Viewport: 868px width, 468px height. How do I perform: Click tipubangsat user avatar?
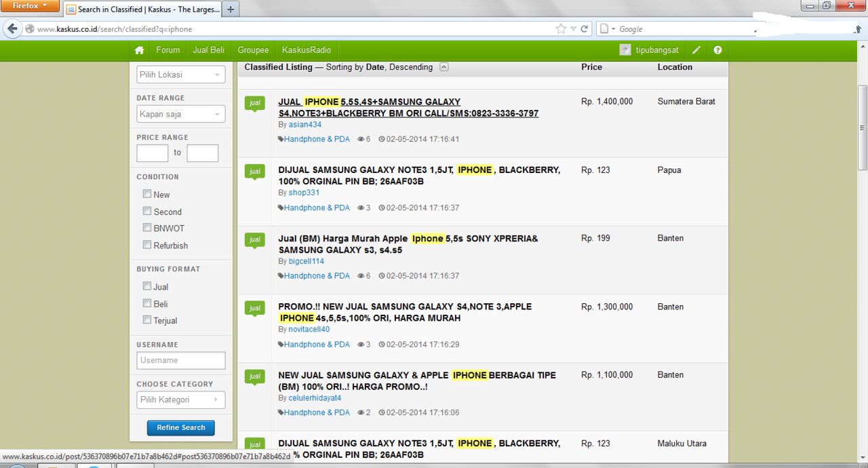tap(625, 50)
